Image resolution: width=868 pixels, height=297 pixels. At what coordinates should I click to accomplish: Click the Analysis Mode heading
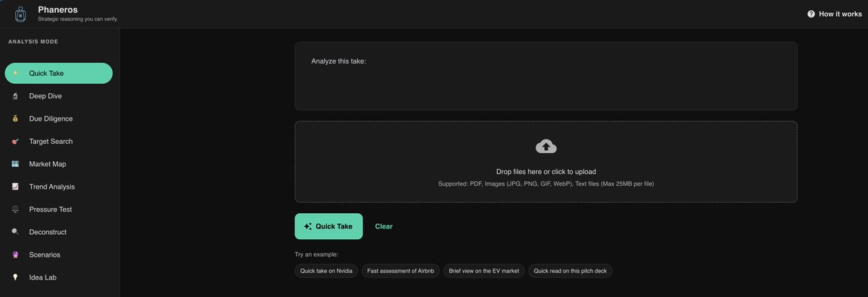tap(33, 42)
